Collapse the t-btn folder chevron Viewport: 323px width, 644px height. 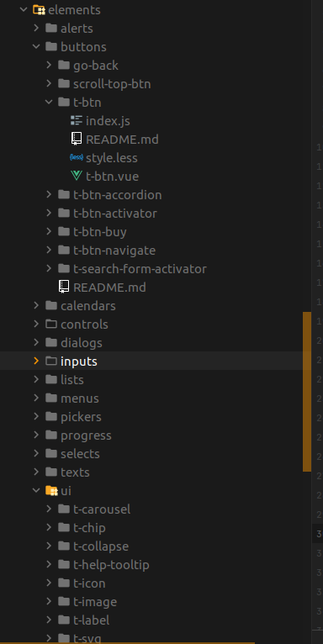[49, 102]
